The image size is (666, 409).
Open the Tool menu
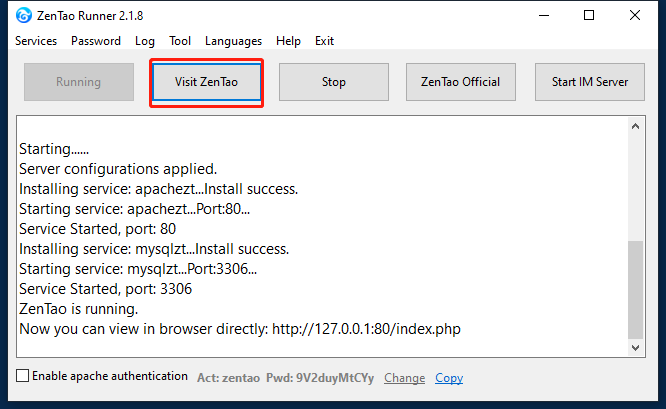[x=180, y=41]
